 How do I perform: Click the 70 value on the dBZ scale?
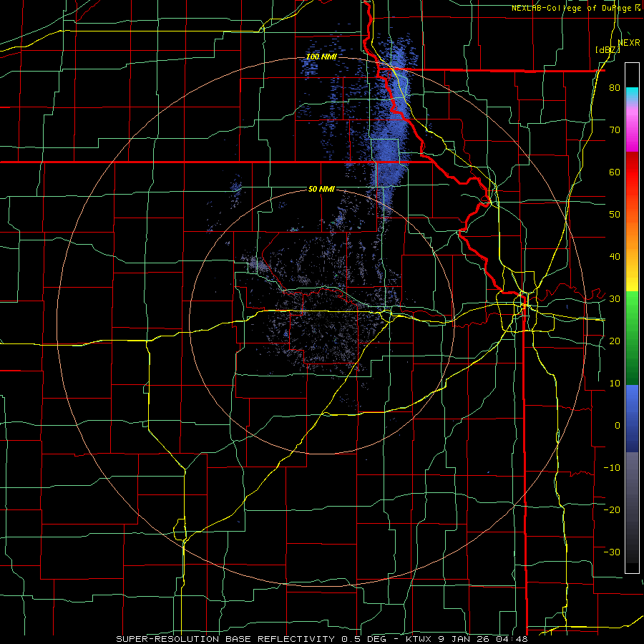click(615, 130)
